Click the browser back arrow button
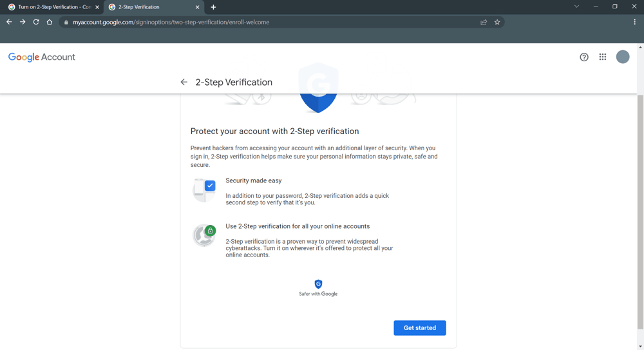 coord(9,22)
